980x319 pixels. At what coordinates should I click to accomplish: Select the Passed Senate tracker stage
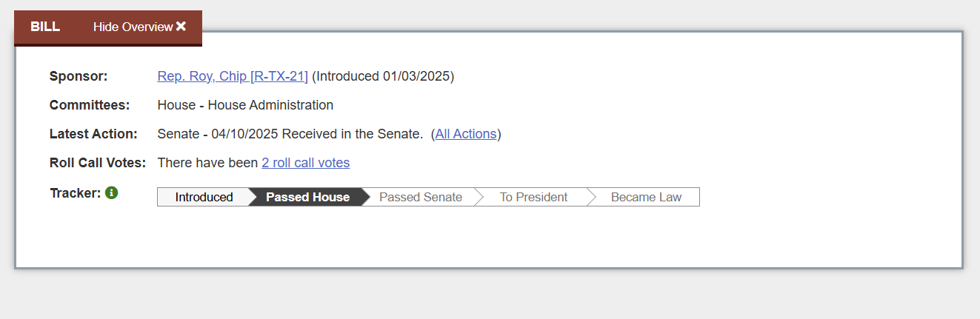(x=421, y=197)
